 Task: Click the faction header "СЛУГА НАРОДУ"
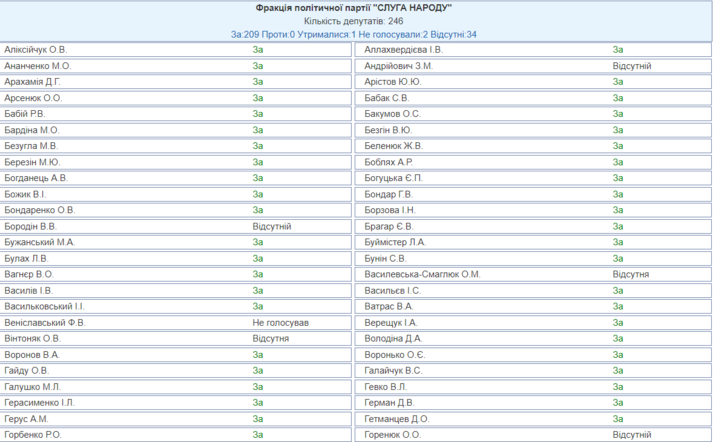[x=354, y=7]
